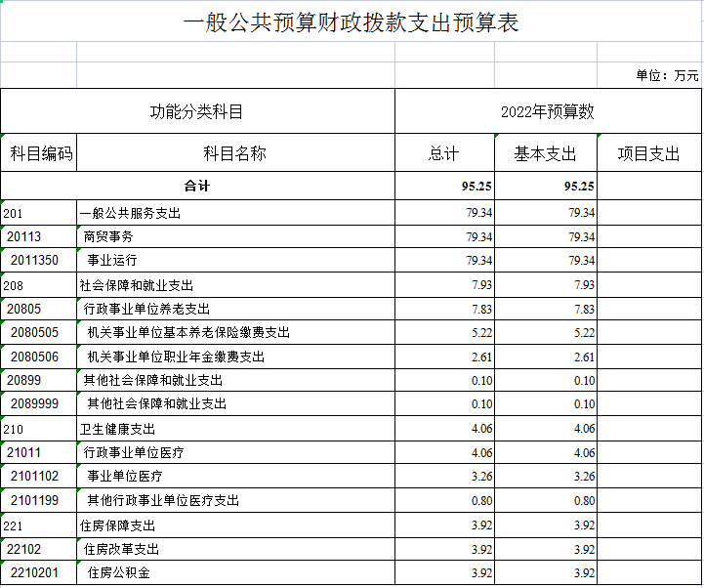Viewport: 704px width, 588px height.
Task: Select 基本支出 value for row 20805
Action: tap(546, 309)
